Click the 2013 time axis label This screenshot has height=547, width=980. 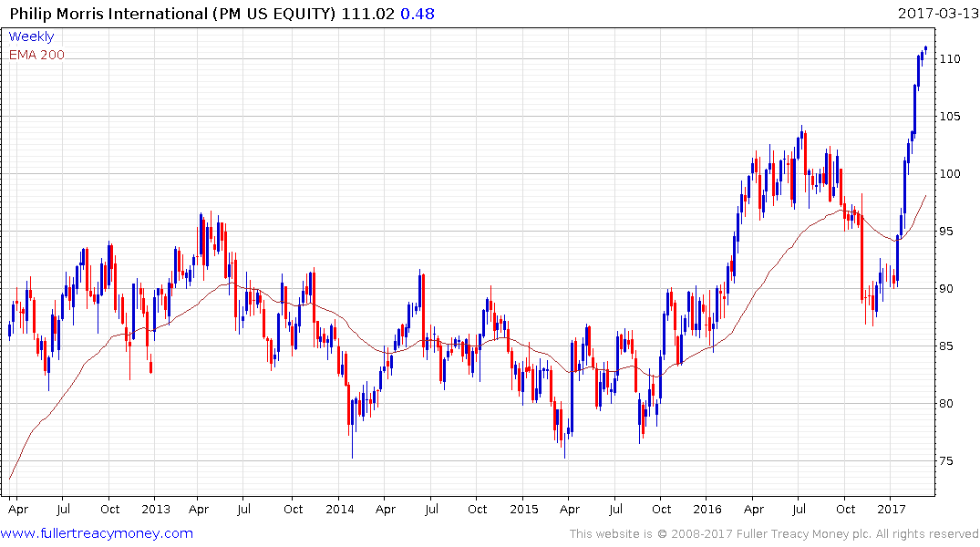click(x=156, y=509)
